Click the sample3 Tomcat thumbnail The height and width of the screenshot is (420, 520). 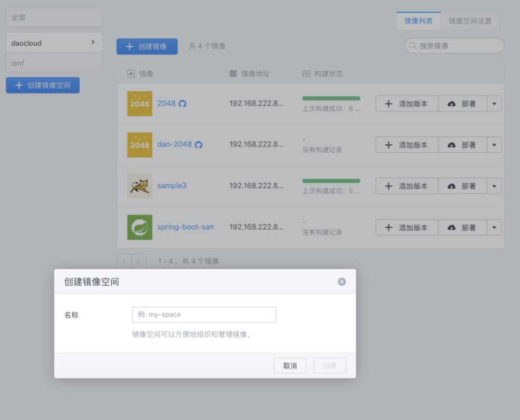140,186
